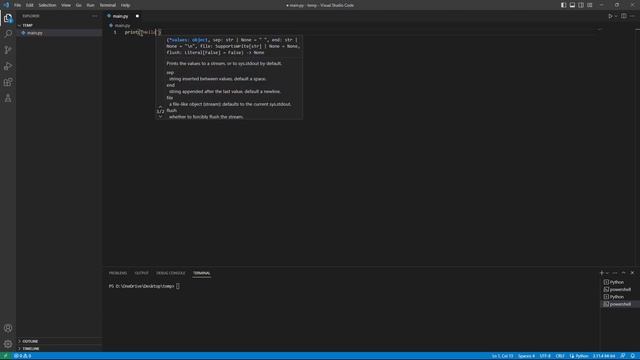640x360 pixels.
Task: Select the second Python terminal in list
Action: [x=617, y=297]
